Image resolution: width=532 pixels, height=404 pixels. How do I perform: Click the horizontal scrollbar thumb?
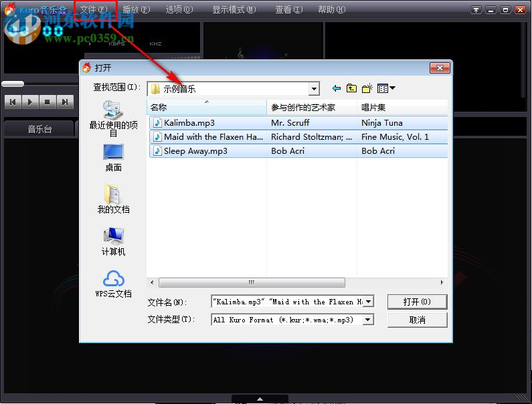pyautogui.click(x=252, y=282)
